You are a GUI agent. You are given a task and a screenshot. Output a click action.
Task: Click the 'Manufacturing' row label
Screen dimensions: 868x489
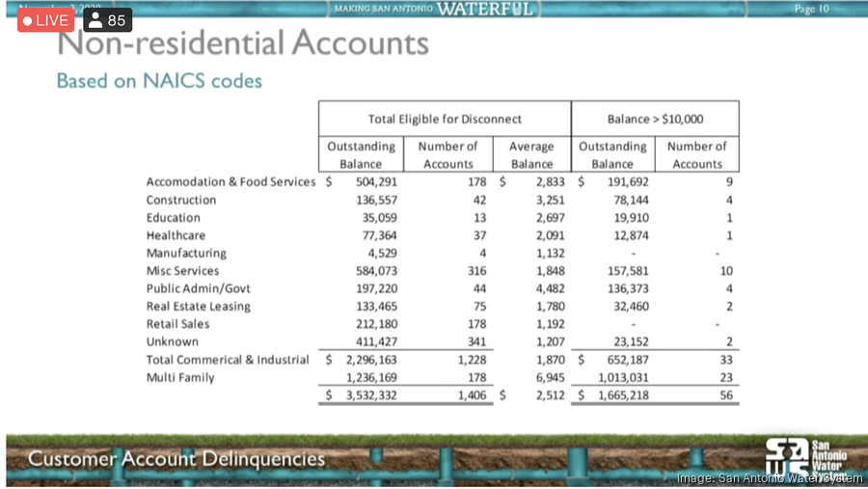point(186,253)
